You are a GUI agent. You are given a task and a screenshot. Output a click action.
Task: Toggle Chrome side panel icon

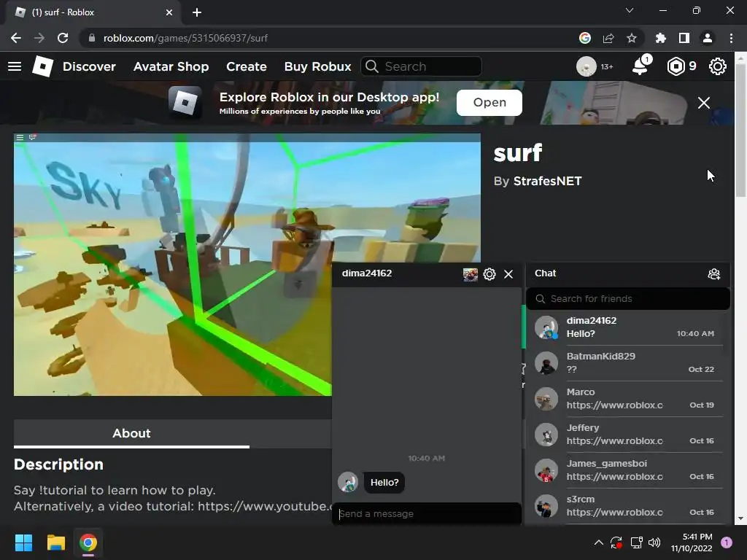point(684,38)
